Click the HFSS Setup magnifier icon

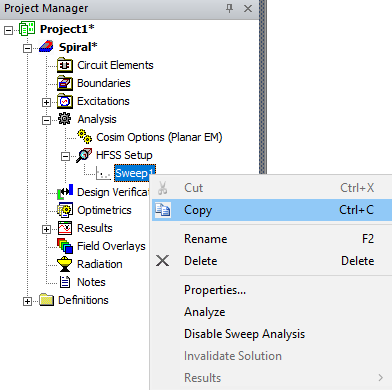84,155
